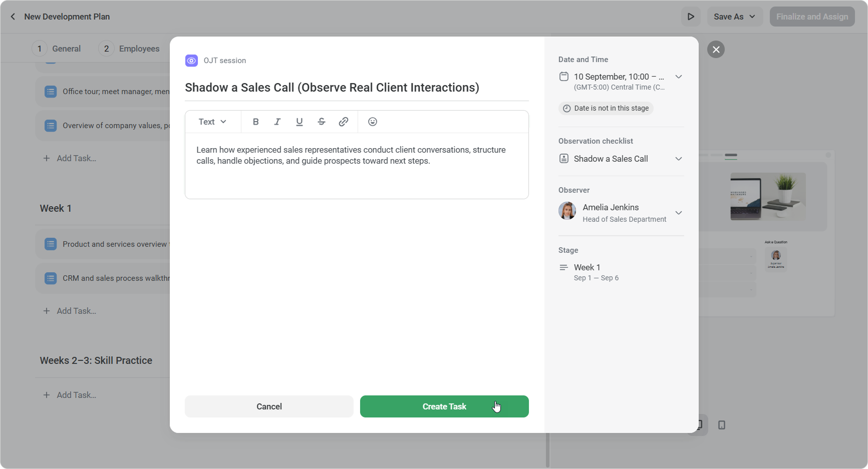Edit the task title field

[332, 88]
